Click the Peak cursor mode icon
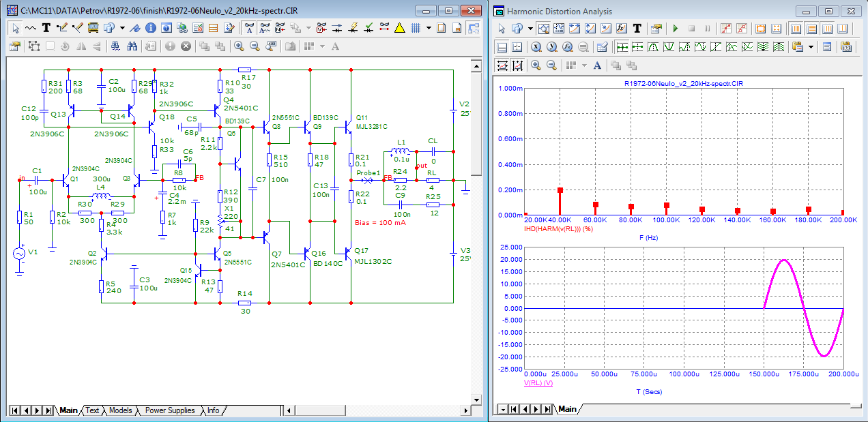This screenshot has height=422, width=868. (x=654, y=47)
